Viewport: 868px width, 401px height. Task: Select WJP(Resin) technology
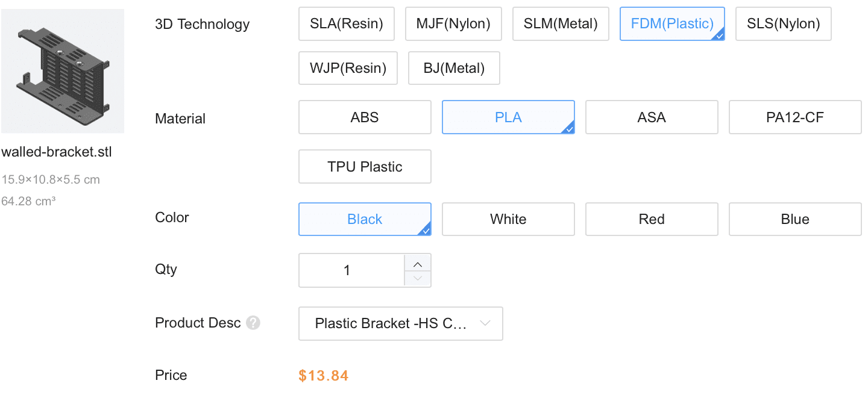click(x=348, y=68)
